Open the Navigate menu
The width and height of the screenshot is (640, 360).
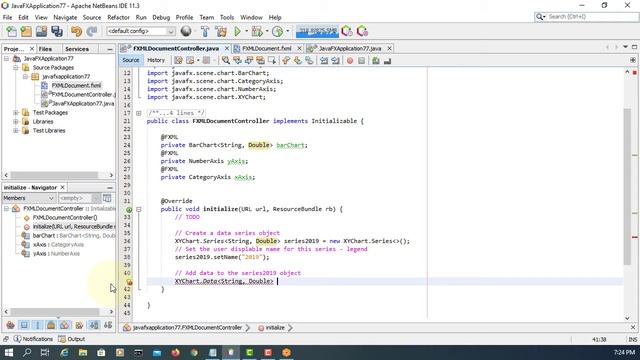pos(65,18)
